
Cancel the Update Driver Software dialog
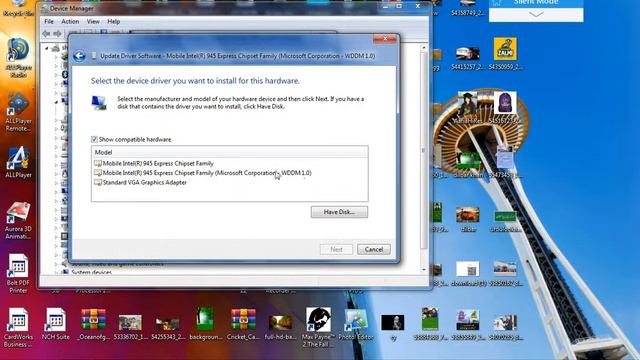(x=373, y=249)
